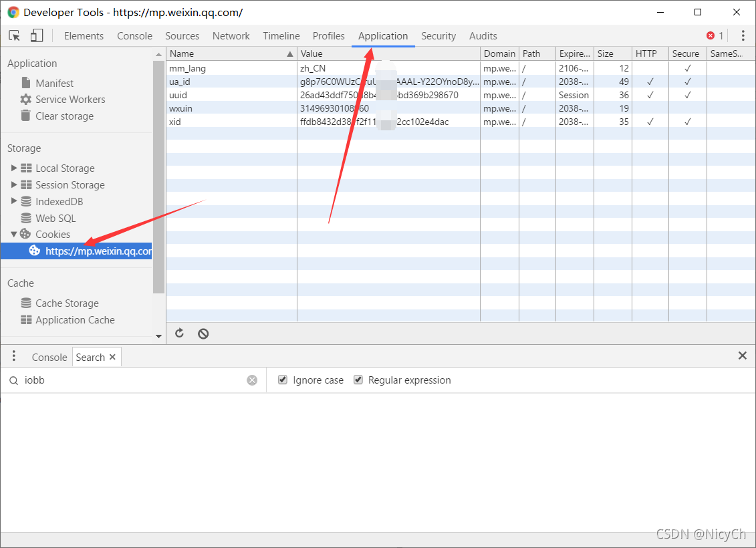The height and width of the screenshot is (548, 756).
Task: Switch to the Profiles tab
Action: (x=328, y=36)
